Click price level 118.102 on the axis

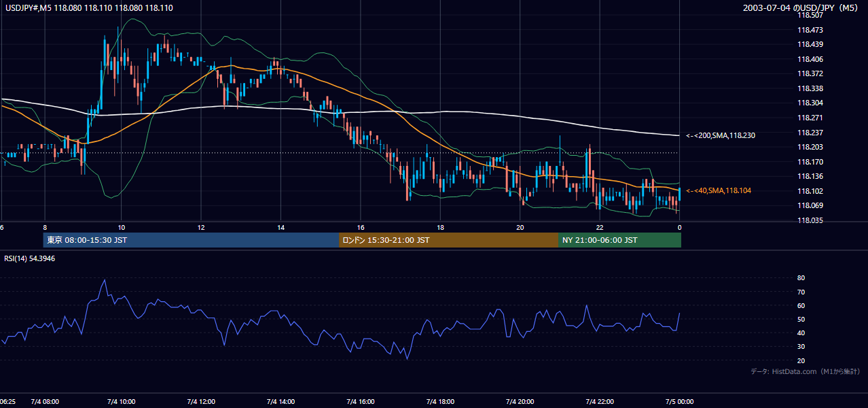click(810, 191)
